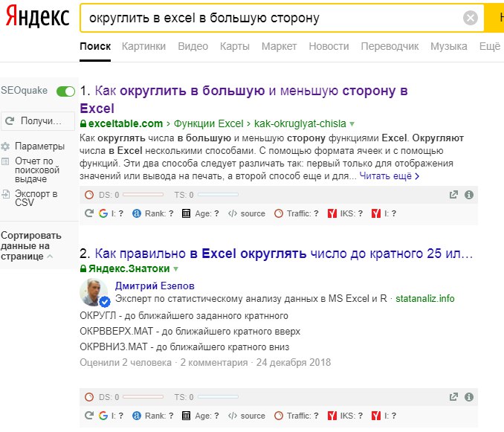Open SEOquake Параметры gear icon

point(5,146)
